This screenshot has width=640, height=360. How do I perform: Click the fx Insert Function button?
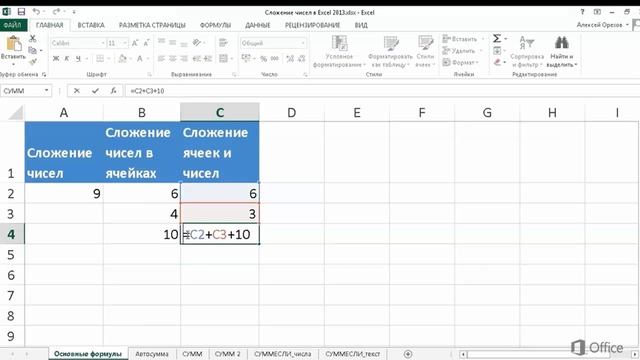point(113,91)
